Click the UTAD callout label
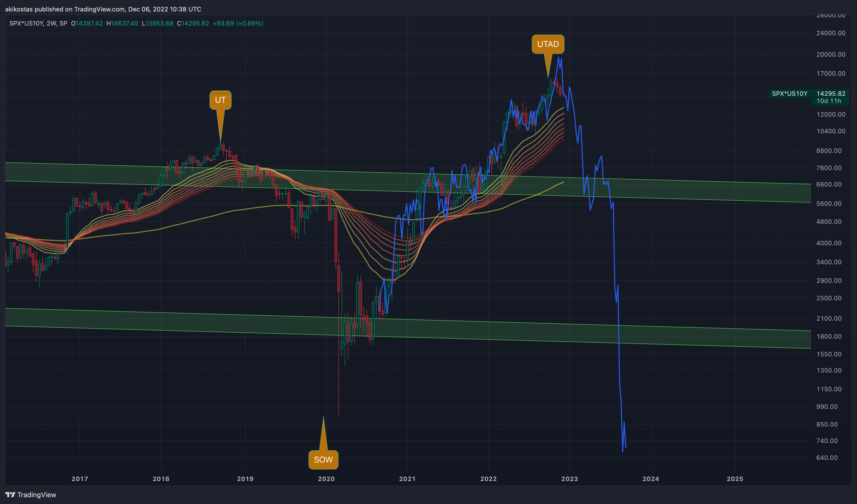This screenshot has width=857, height=504. (x=548, y=44)
